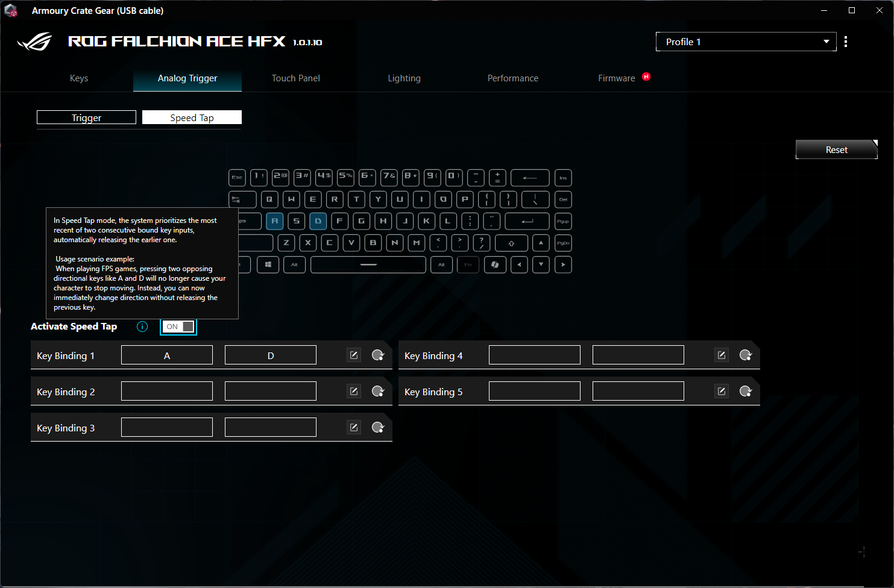The image size is (894, 588).
Task: Click the Key Binding 1 label
Action: [x=66, y=356]
